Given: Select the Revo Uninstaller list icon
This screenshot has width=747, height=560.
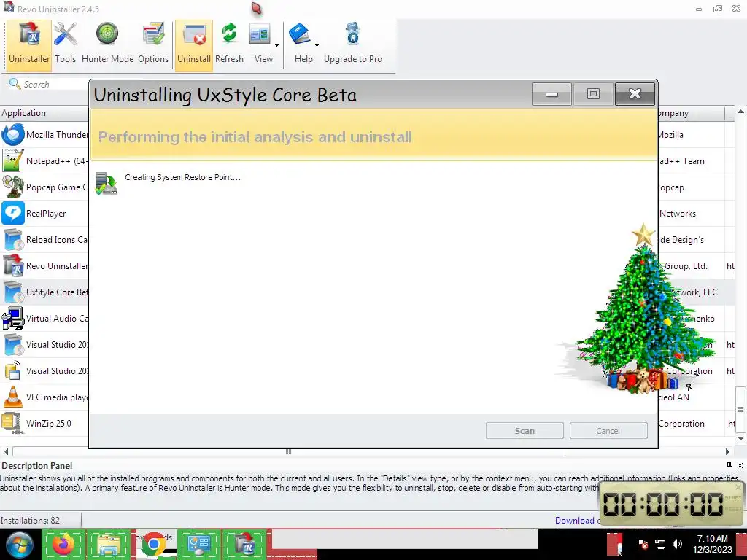Looking at the screenshot, I should pos(13,265).
